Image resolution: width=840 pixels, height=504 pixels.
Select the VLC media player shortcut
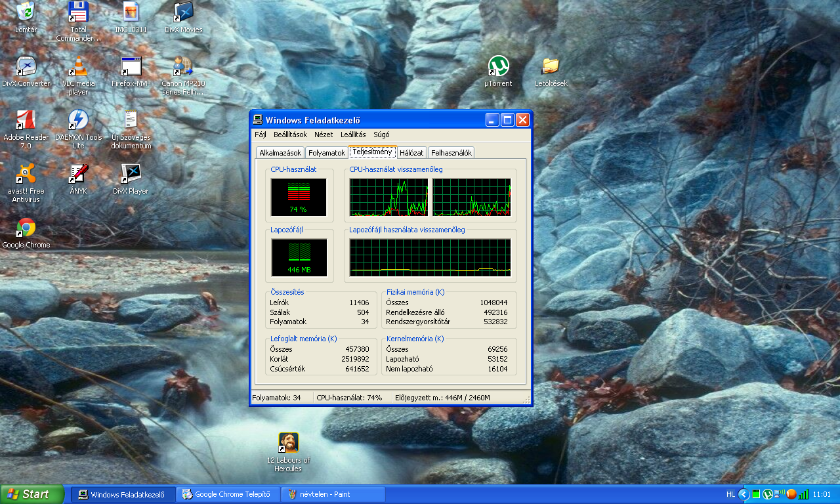coord(79,67)
